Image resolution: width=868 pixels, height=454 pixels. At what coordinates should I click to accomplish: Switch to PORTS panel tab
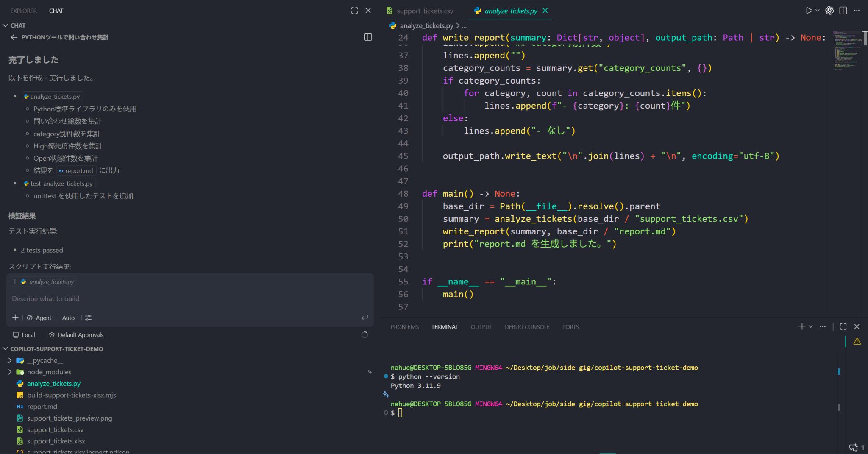coord(570,327)
